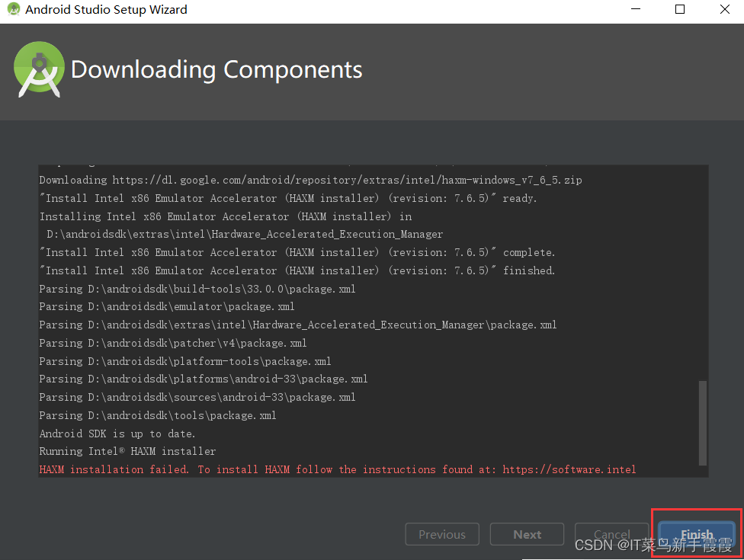Click the patcher\v4 package.xml line
The image size is (744, 560).
[x=173, y=343]
